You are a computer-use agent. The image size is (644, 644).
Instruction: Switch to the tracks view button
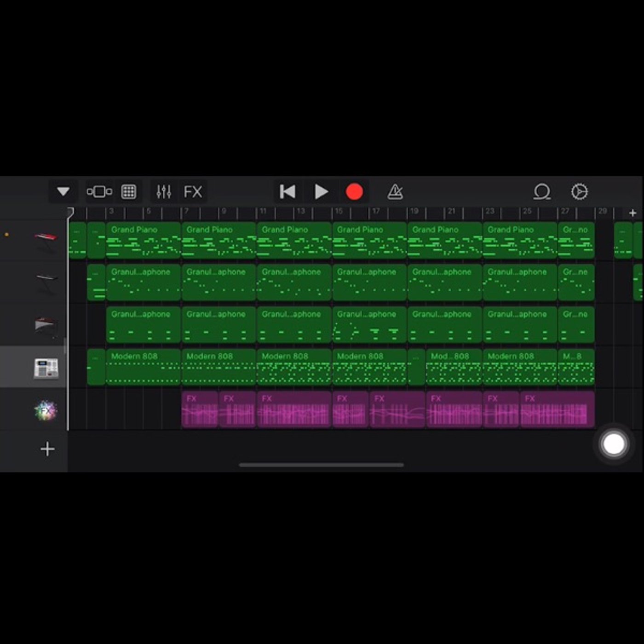click(99, 191)
